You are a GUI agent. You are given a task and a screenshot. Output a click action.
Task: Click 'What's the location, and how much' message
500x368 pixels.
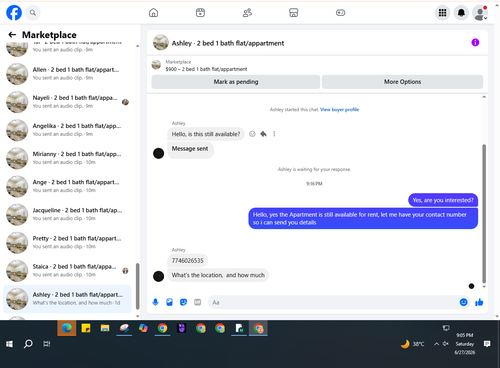218,275
